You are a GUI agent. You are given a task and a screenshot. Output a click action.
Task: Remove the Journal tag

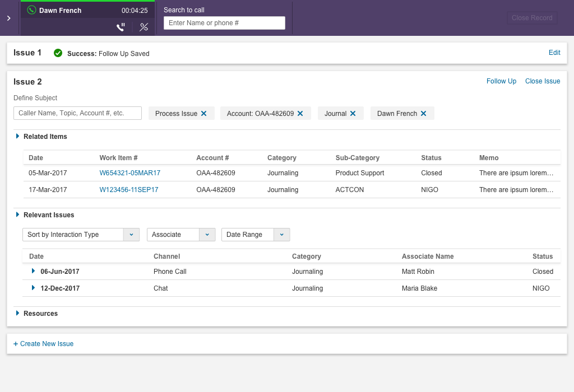pyautogui.click(x=353, y=113)
